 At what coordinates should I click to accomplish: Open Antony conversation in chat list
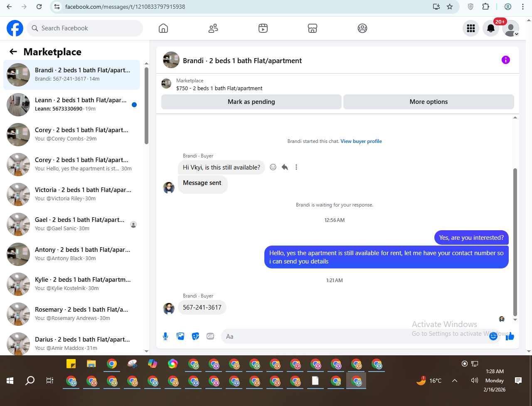[x=71, y=254]
